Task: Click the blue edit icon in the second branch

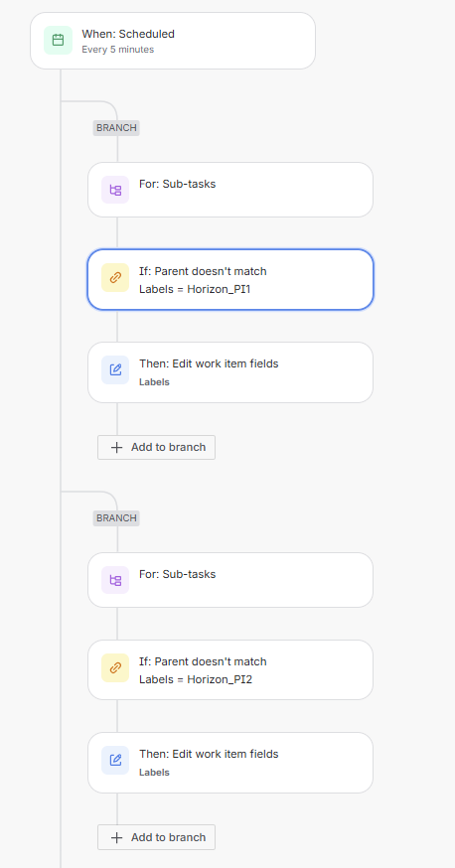Action: pyautogui.click(x=115, y=760)
